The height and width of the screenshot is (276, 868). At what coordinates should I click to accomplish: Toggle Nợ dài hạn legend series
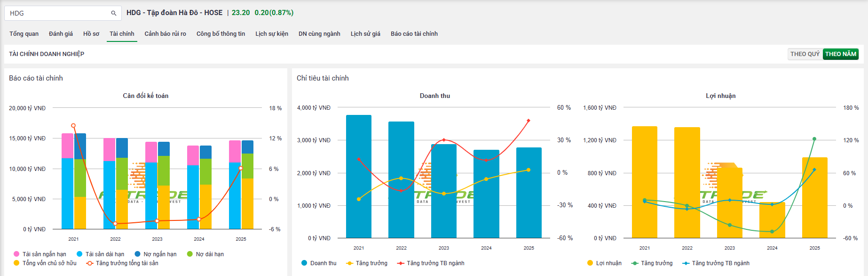(205, 254)
